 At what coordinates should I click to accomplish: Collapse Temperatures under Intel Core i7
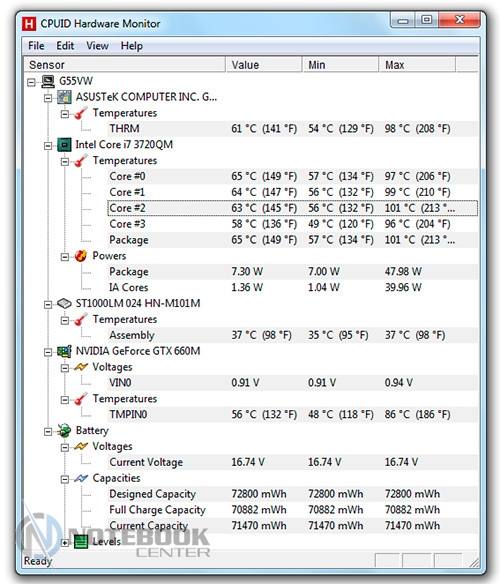[x=65, y=162]
